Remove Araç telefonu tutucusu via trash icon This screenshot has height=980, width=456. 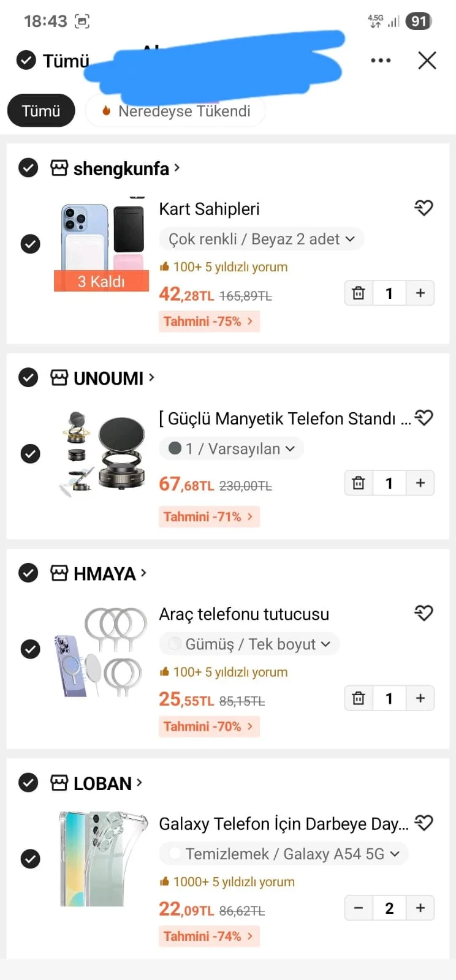click(359, 698)
